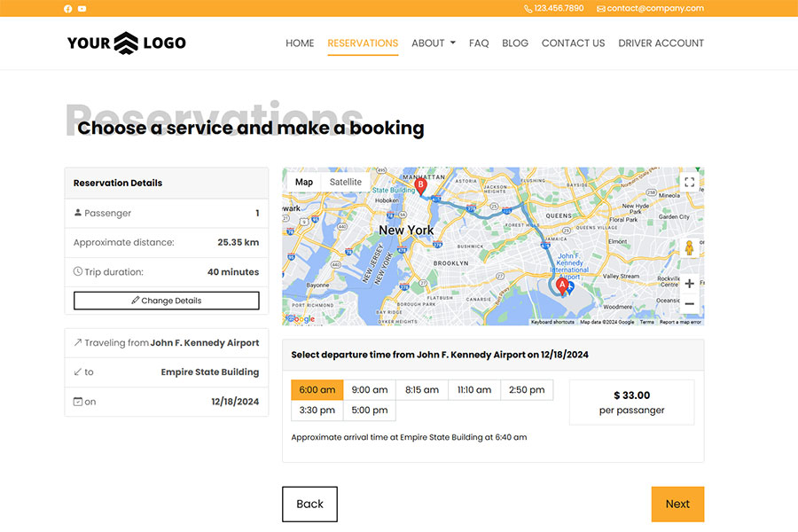Select the 6:00 am departure time
798x532 pixels.
pyautogui.click(x=317, y=390)
